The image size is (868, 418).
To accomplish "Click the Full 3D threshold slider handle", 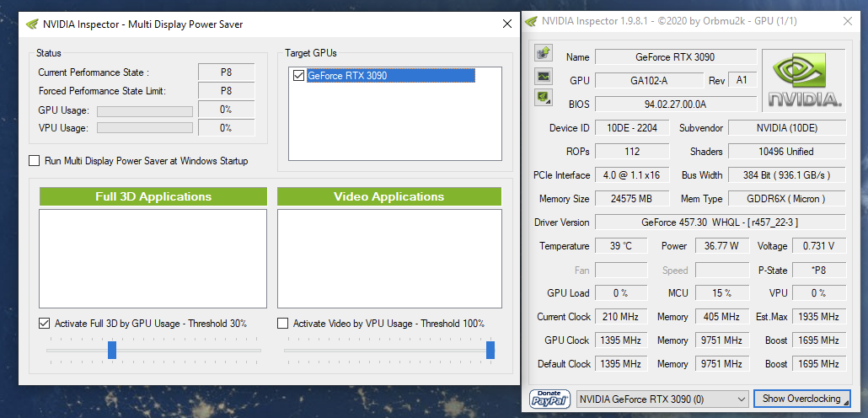I will [x=112, y=350].
